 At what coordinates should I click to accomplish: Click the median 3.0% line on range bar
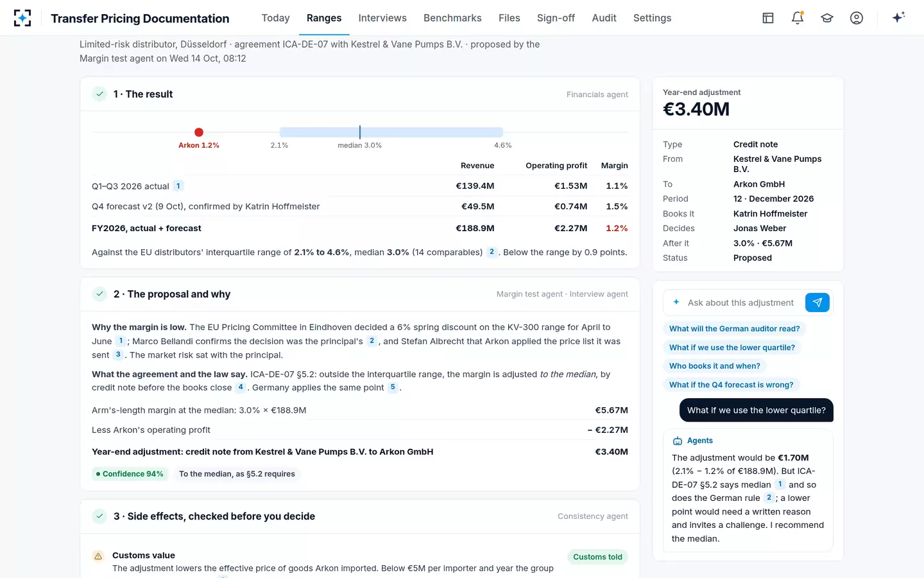[x=360, y=132]
